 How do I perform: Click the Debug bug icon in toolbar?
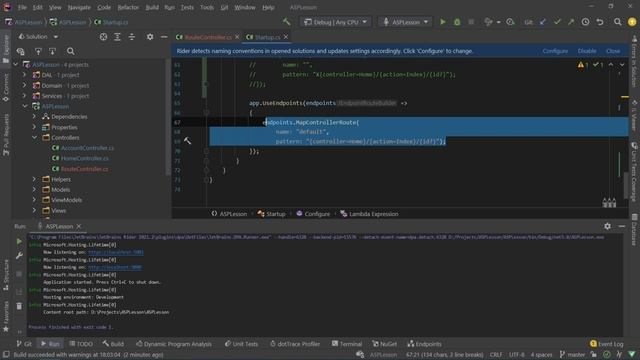pos(457,22)
